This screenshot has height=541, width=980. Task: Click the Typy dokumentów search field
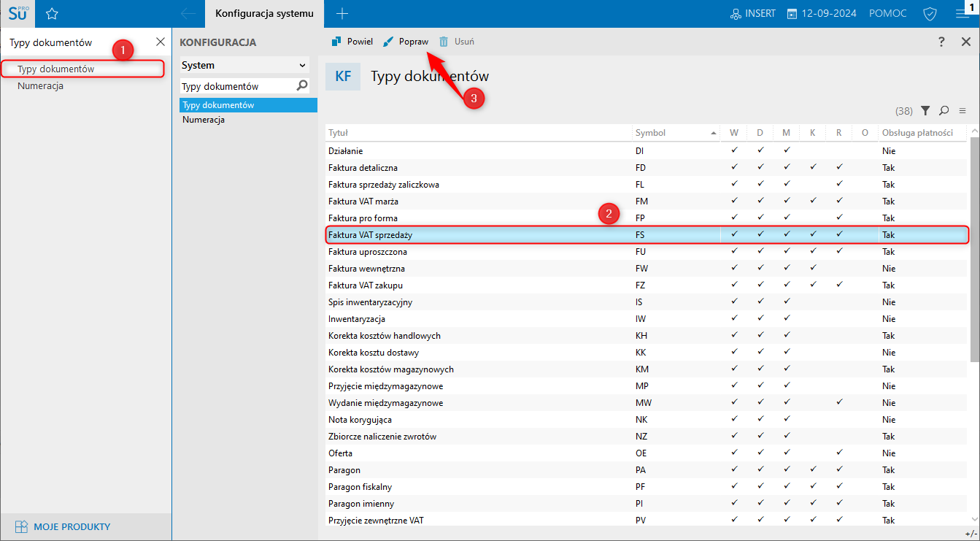point(237,86)
